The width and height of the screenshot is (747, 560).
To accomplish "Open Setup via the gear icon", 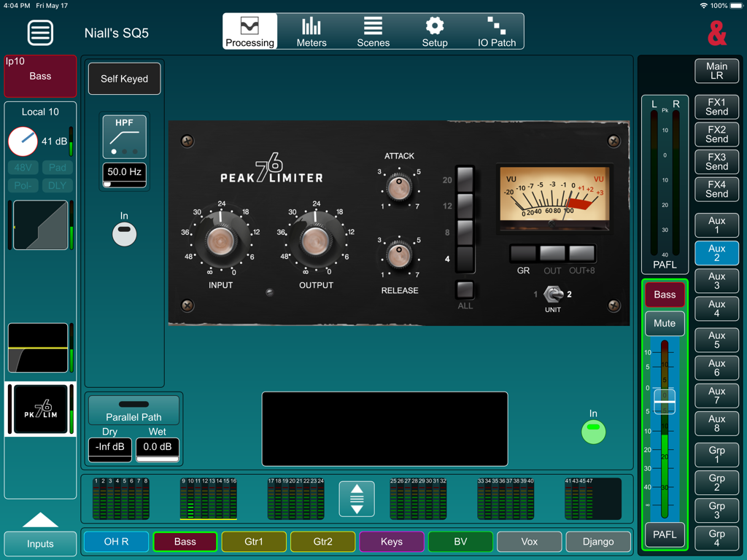I will pos(434,31).
